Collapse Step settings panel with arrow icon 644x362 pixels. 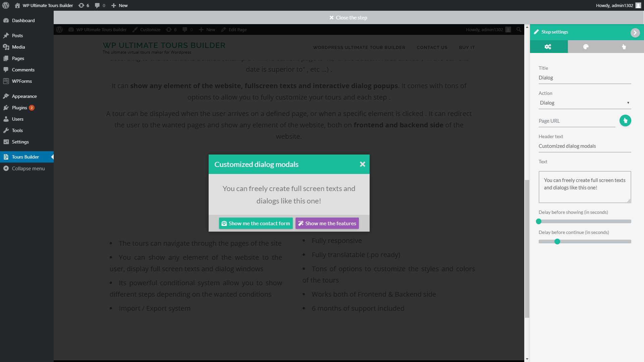[x=635, y=33]
